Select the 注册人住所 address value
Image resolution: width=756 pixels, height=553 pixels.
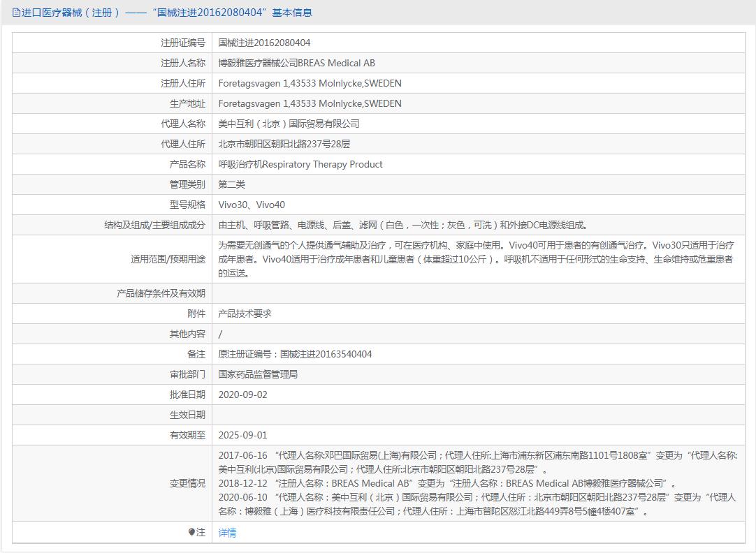pyautogui.click(x=310, y=83)
